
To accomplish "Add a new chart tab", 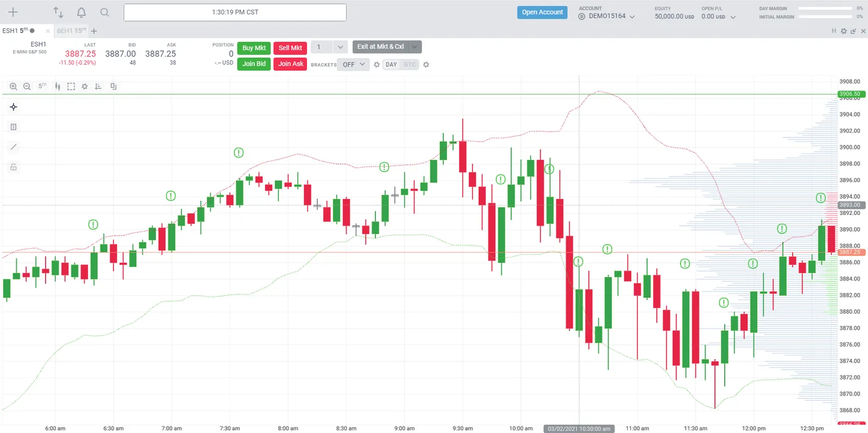I will tap(94, 31).
